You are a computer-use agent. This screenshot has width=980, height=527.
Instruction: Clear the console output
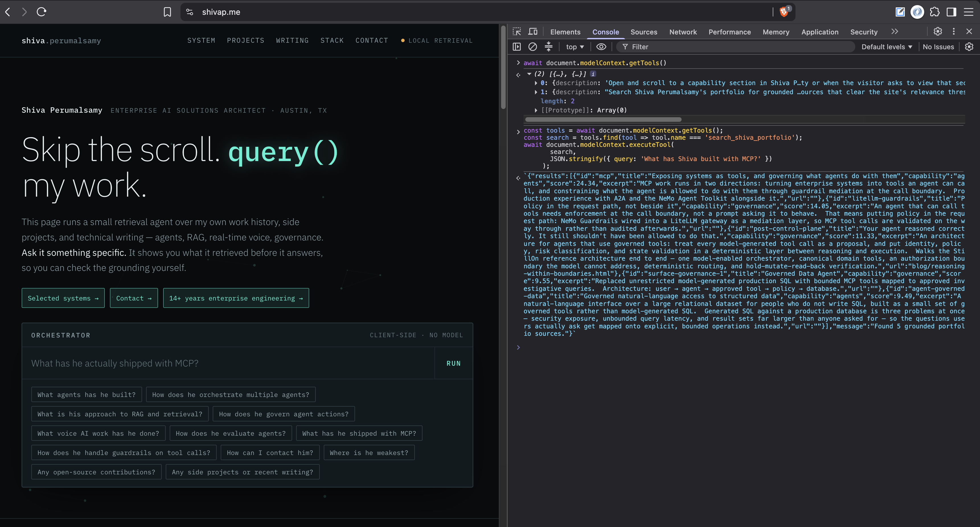point(533,47)
